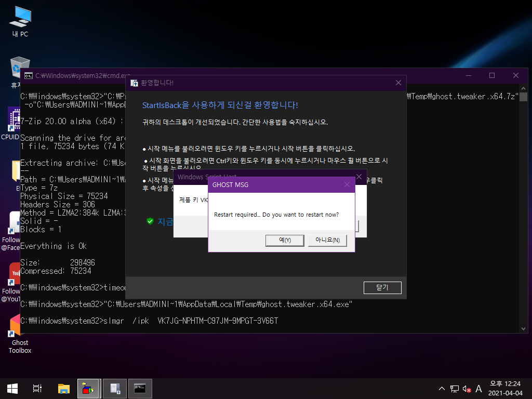The image size is (532, 399).
Task: Click the script host taskbar icon
Action: pyautogui.click(x=115, y=389)
